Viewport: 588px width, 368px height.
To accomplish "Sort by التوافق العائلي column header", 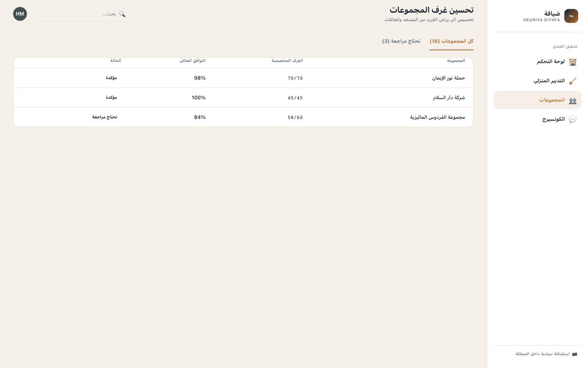I will coord(192,61).
